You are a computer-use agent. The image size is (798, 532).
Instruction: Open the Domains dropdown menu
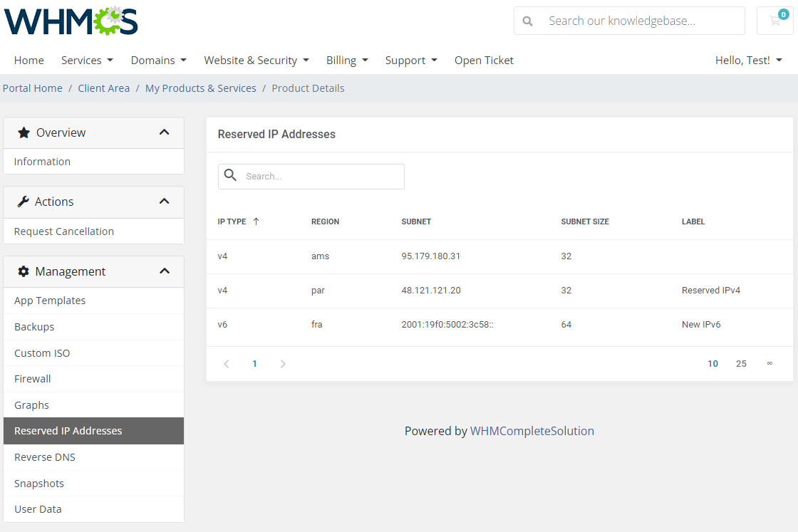tap(159, 60)
